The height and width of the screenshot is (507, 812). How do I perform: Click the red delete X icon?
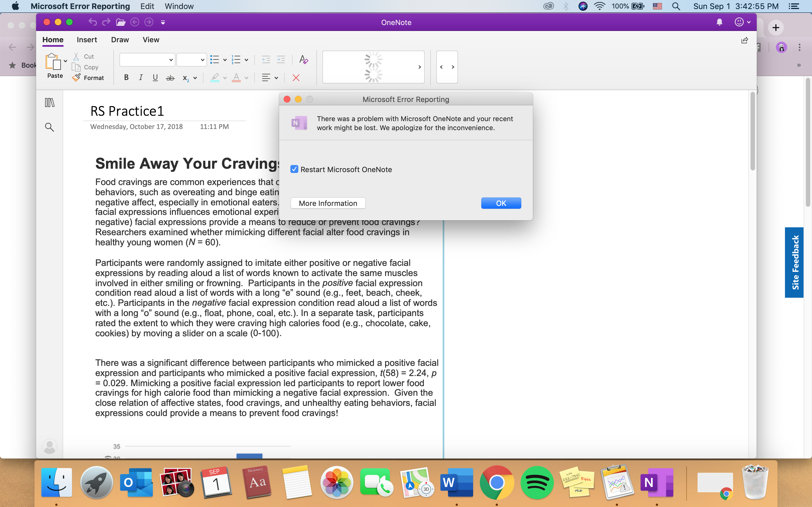(x=295, y=78)
